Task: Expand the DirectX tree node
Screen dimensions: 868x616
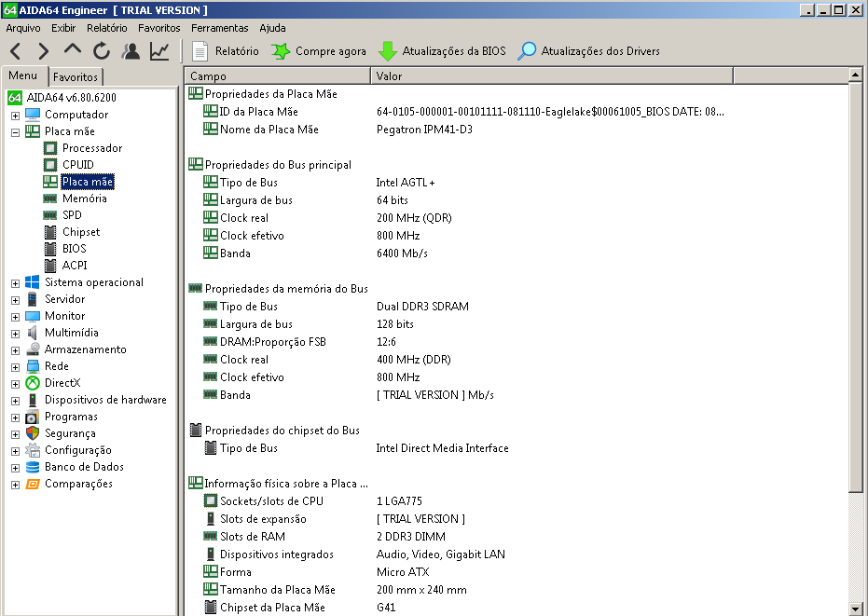Action: (16, 384)
